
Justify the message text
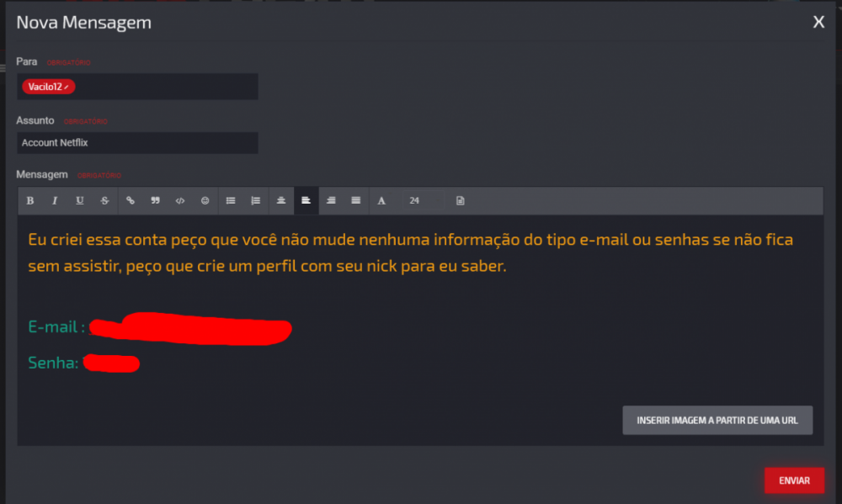[356, 201]
